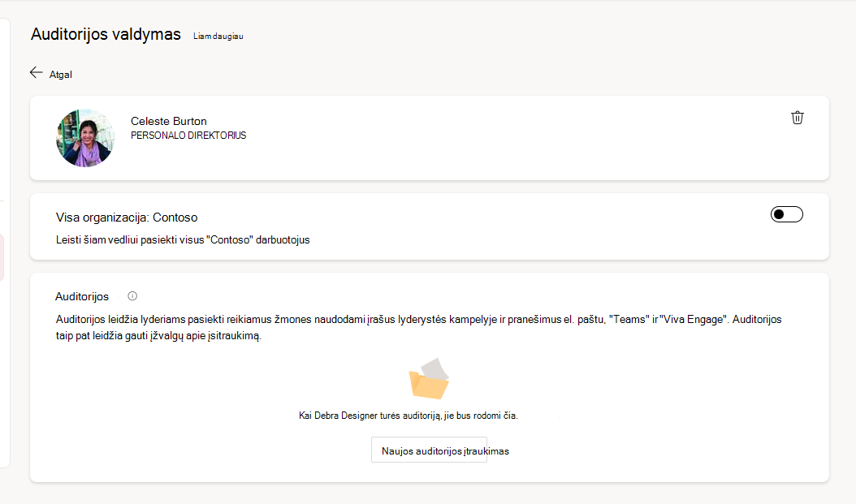Click the Naujos auditorijos įtraukimas button
This screenshot has height=504, width=856.
point(429,450)
